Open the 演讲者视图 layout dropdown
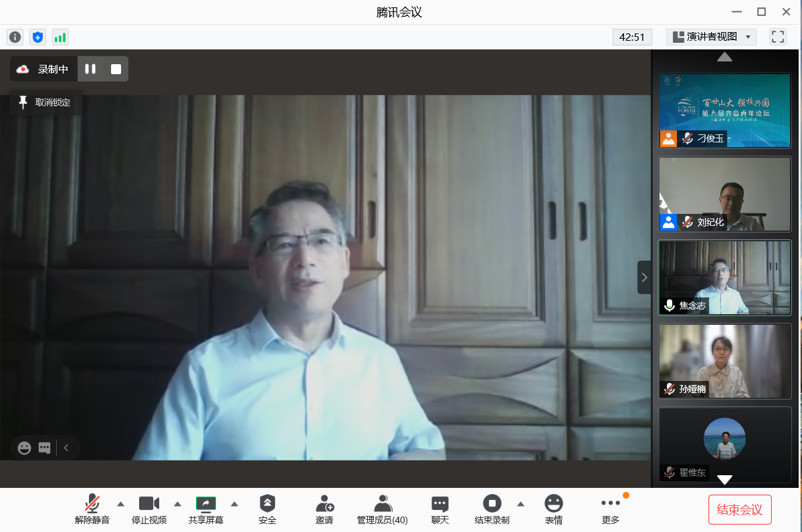The image size is (802, 532). (x=711, y=37)
